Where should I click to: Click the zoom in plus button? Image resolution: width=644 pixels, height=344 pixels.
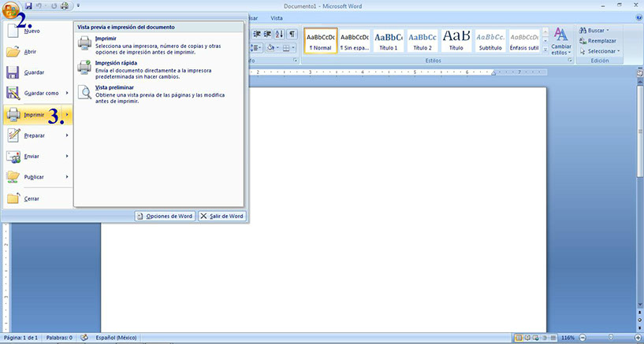638,338
